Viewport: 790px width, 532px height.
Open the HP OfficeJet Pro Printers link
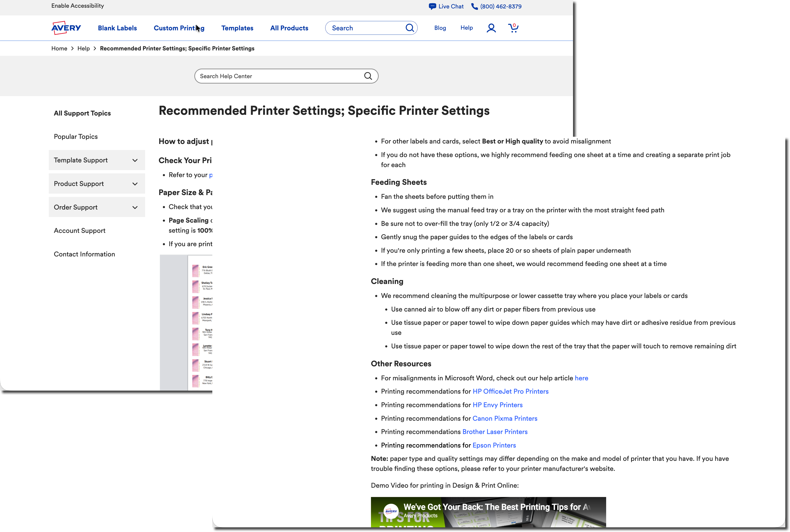(x=510, y=392)
